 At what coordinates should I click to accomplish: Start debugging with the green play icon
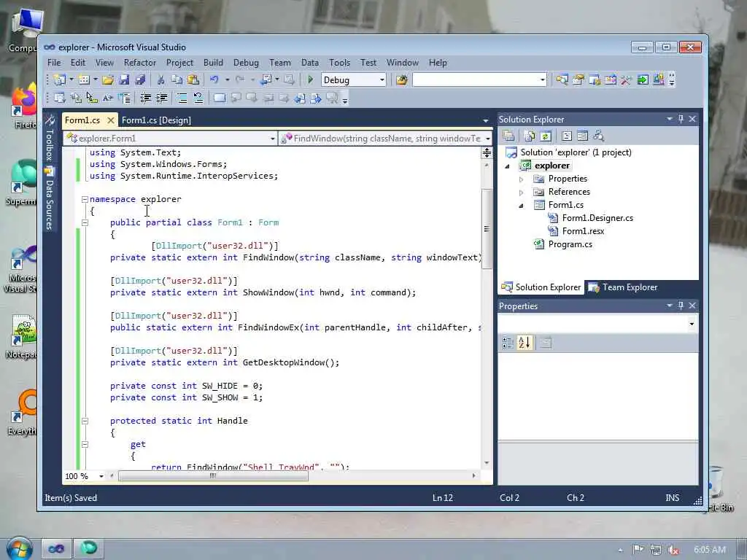coord(311,80)
